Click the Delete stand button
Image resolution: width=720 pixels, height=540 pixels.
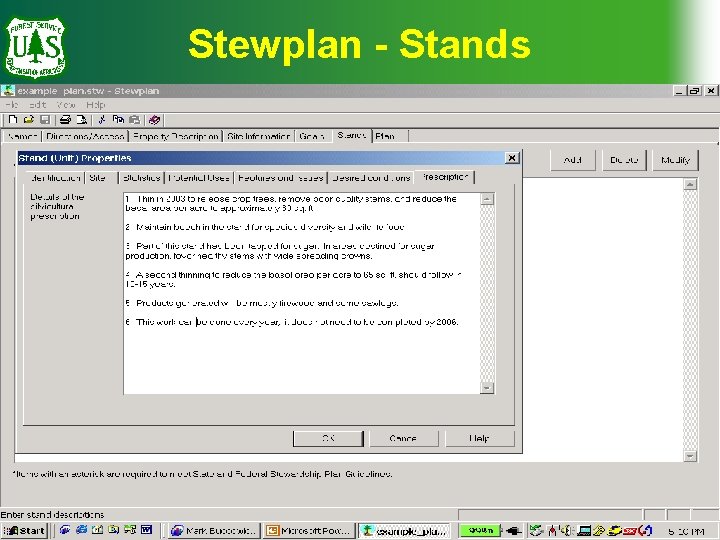tap(624, 160)
